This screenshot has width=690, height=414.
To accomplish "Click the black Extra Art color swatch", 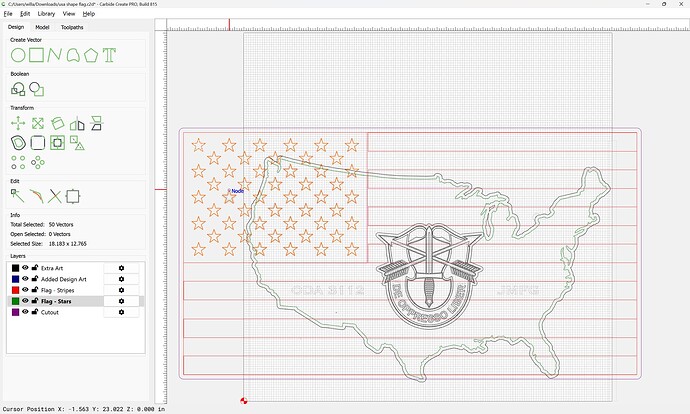I will coord(15,268).
